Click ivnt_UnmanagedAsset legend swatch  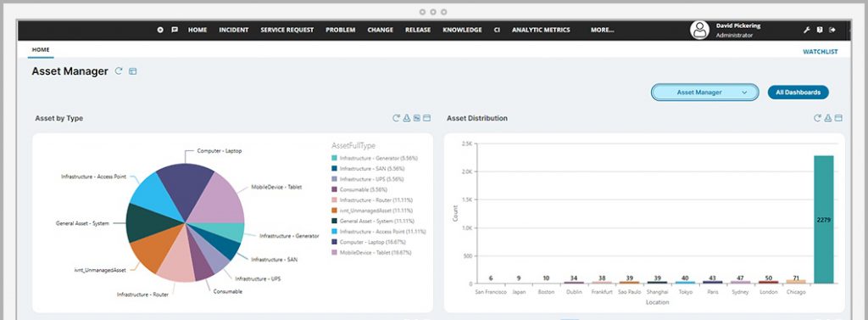point(334,211)
